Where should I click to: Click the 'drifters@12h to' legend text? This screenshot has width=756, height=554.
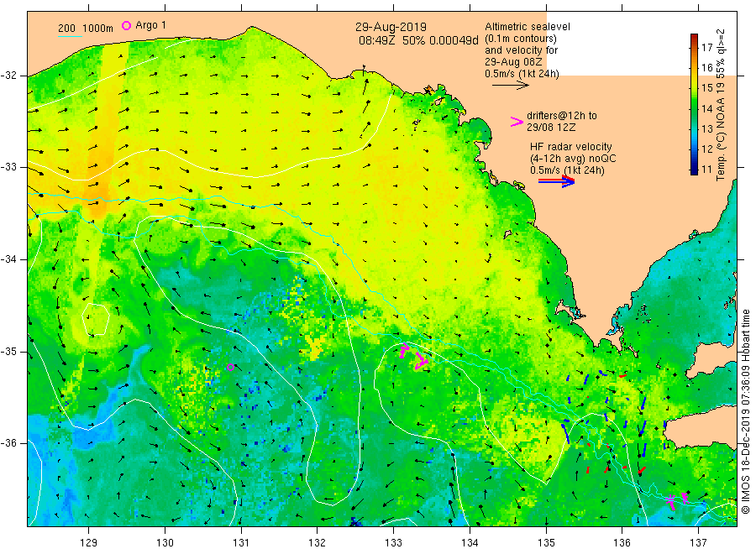point(562,116)
